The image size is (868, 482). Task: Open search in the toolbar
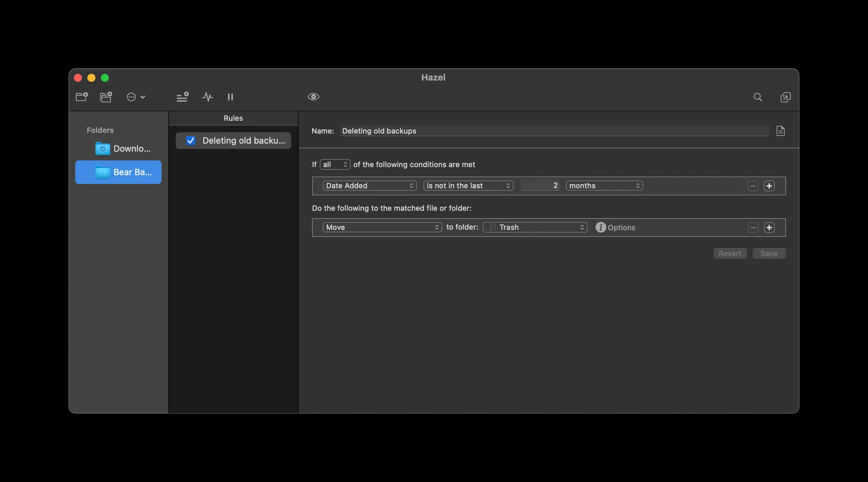click(x=757, y=97)
